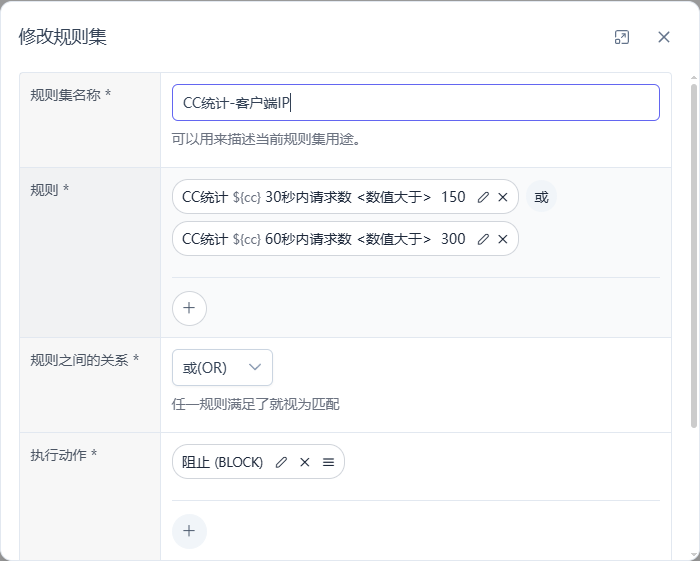Remove the 阻止 (BLOCK) action
700x561 pixels.
305,462
